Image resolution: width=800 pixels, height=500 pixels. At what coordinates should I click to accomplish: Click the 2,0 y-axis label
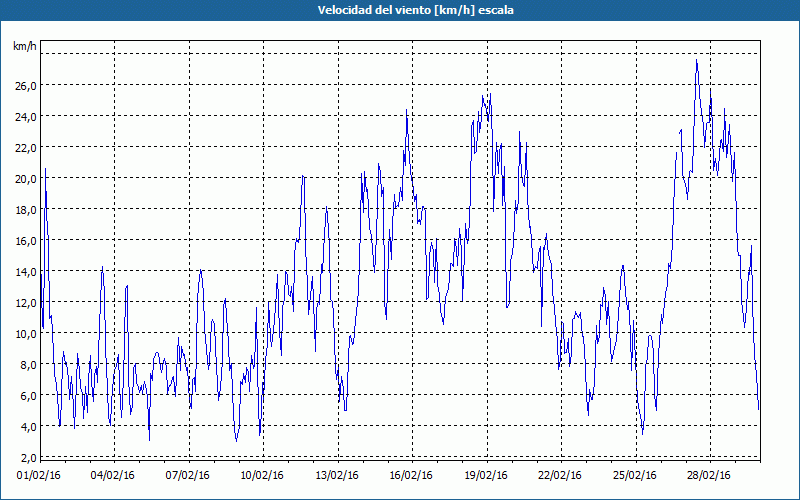coord(28,458)
